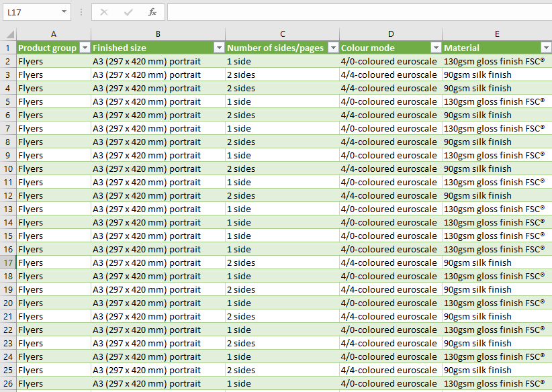Viewport: 552px width, 392px height.
Task: Click the Select All corner triangle
Action: (x=9, y=34)
